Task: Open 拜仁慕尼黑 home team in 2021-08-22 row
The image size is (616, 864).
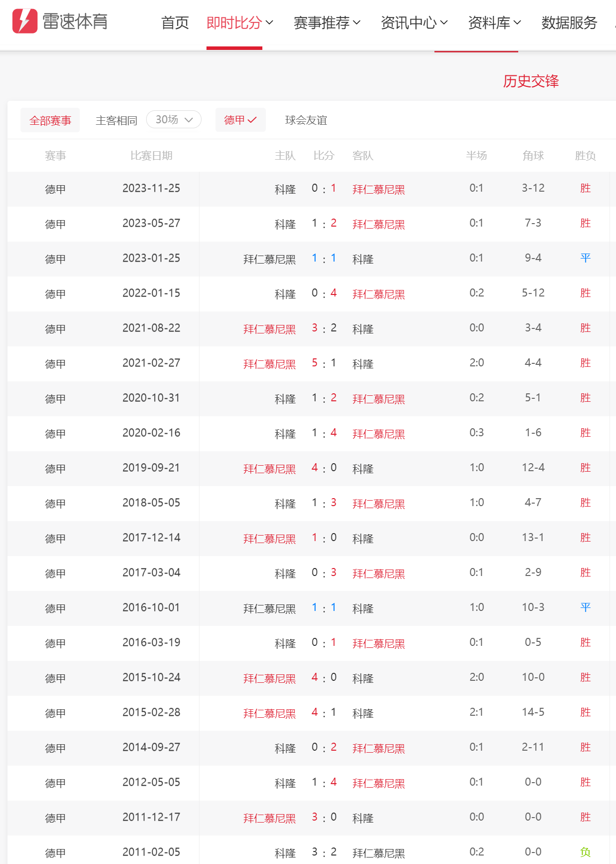Action: pos(269,329)
